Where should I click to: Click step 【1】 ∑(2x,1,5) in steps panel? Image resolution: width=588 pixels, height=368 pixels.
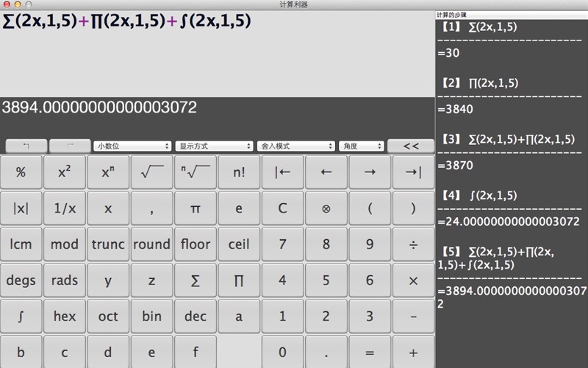[478, 26]
